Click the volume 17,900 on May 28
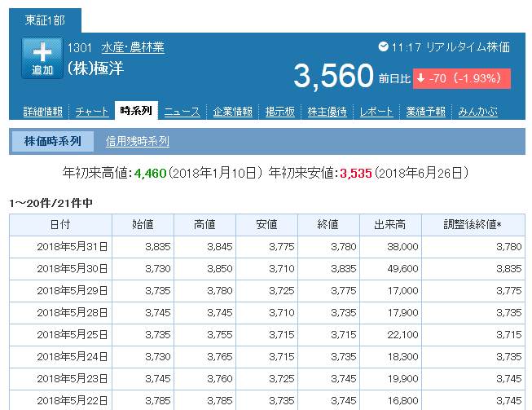Image resolution: width=532 pixels, height=410 pixels. 402,312
